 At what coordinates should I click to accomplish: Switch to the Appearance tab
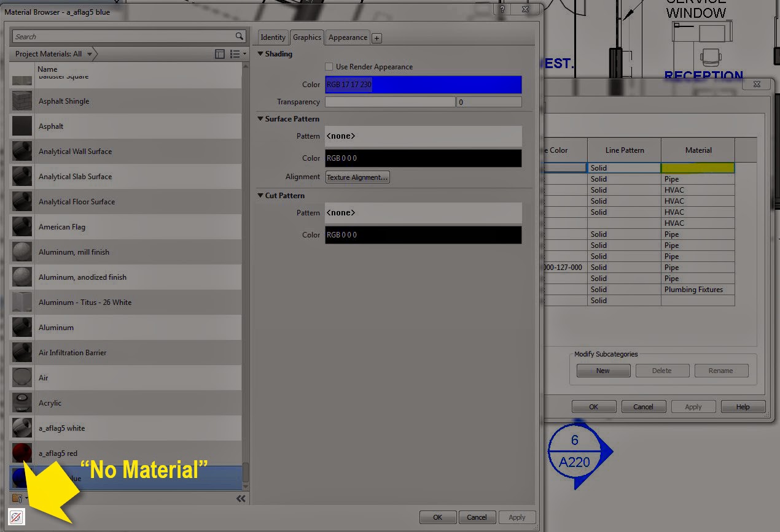point(348,37)
